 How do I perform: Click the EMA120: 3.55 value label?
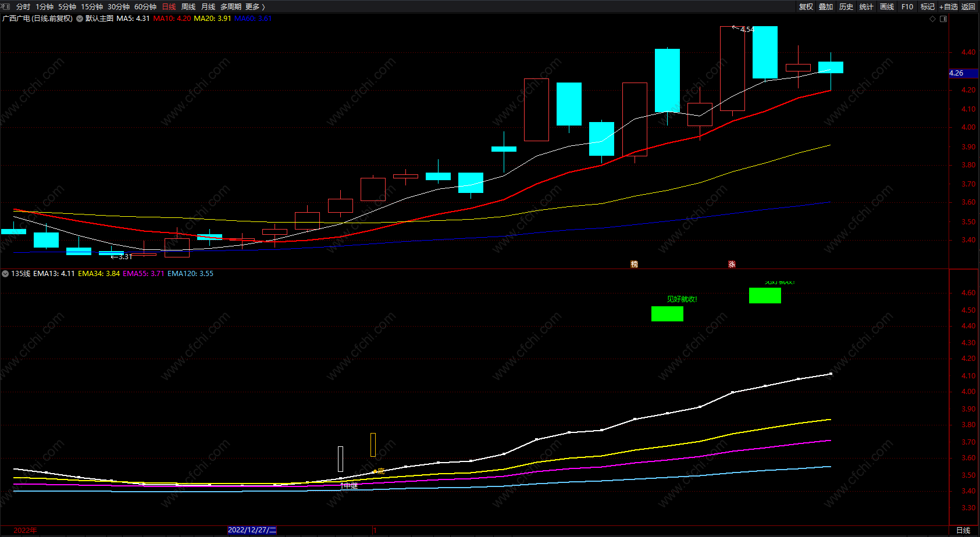coord(191,274)
